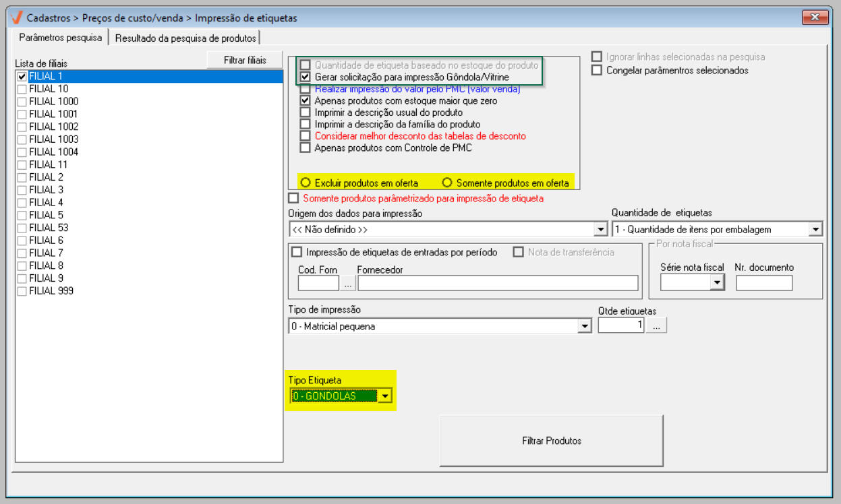
Task: Check the FILIAL 7 checkbox
Action: point(22,253)
